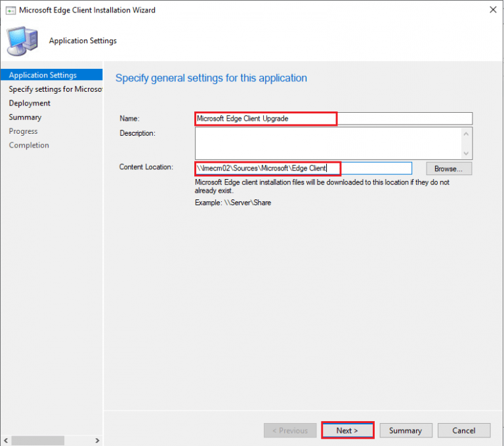Click the Description: field label
504x446 pixels.
coord(138,133)
